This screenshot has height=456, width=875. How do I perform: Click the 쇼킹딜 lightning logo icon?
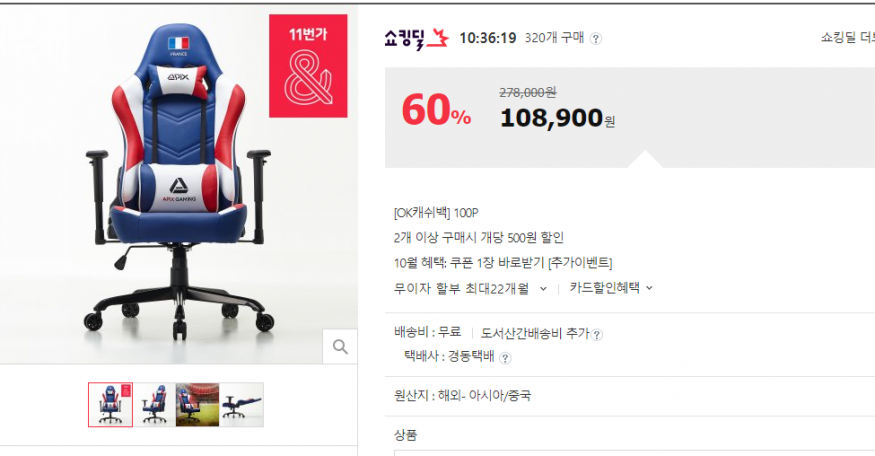click(438, 39)
